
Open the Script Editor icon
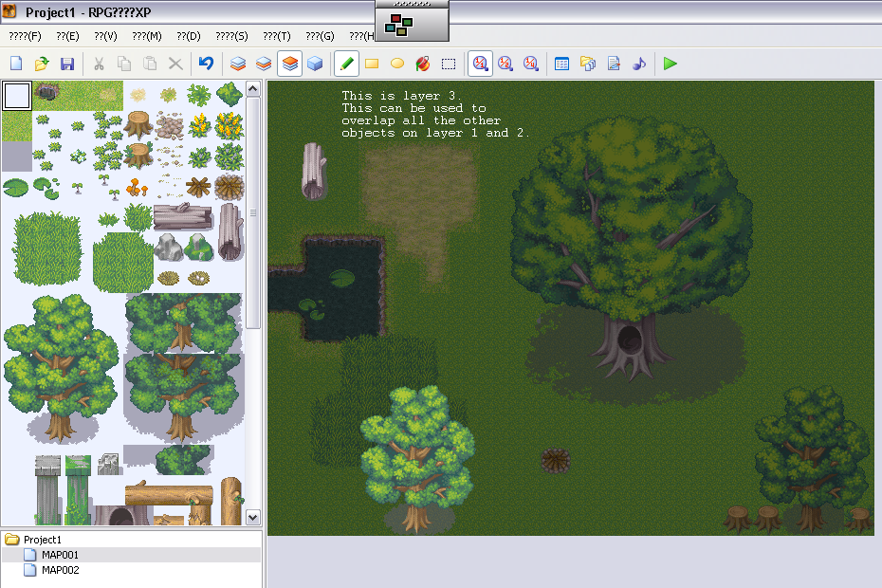pos(614,64)
